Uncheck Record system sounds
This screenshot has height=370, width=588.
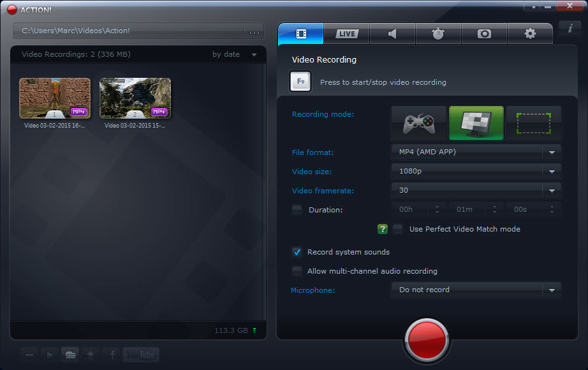pos(297,252)
